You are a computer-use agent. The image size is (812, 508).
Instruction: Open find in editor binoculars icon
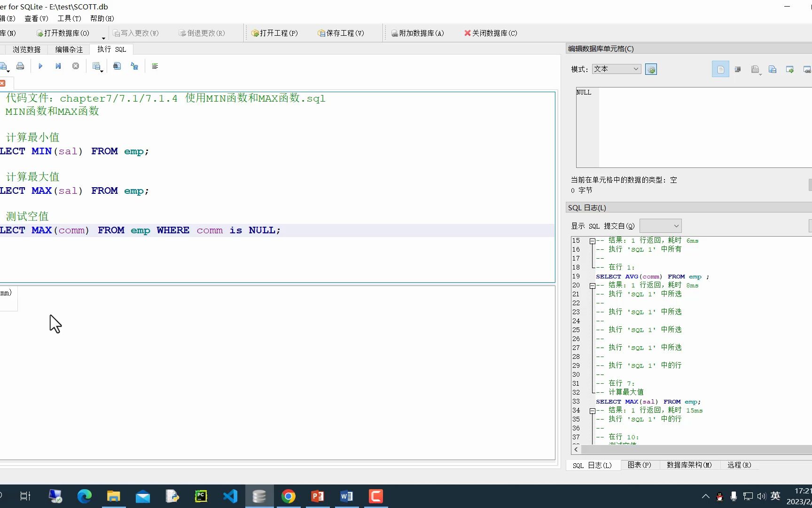coord(117,66)
